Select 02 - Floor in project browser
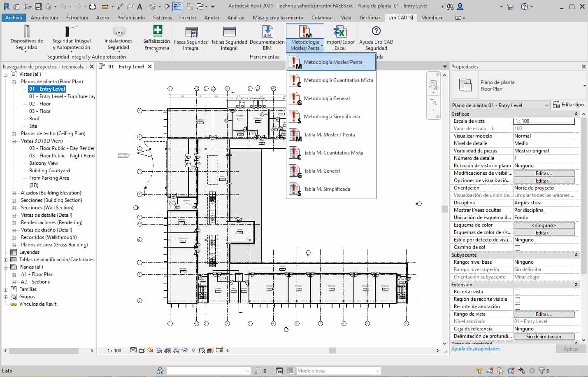588x377 pixels. coord(40,104)
